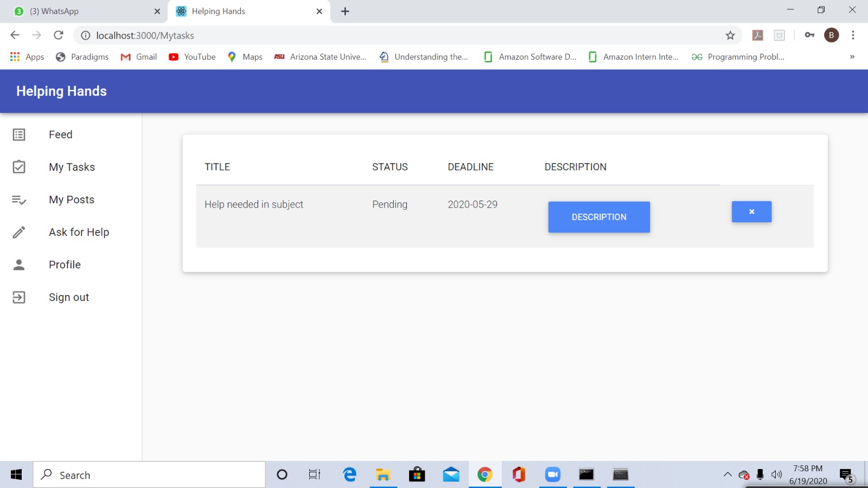
Task: Open the Feed list icon in sidebar
Action: tap(19, 134)
